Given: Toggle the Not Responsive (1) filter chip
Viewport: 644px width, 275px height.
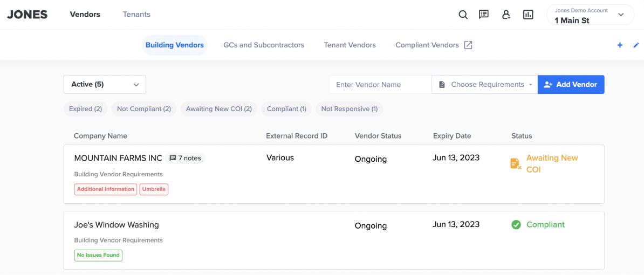Looking at the screenshot, I should tap(349, 109).
